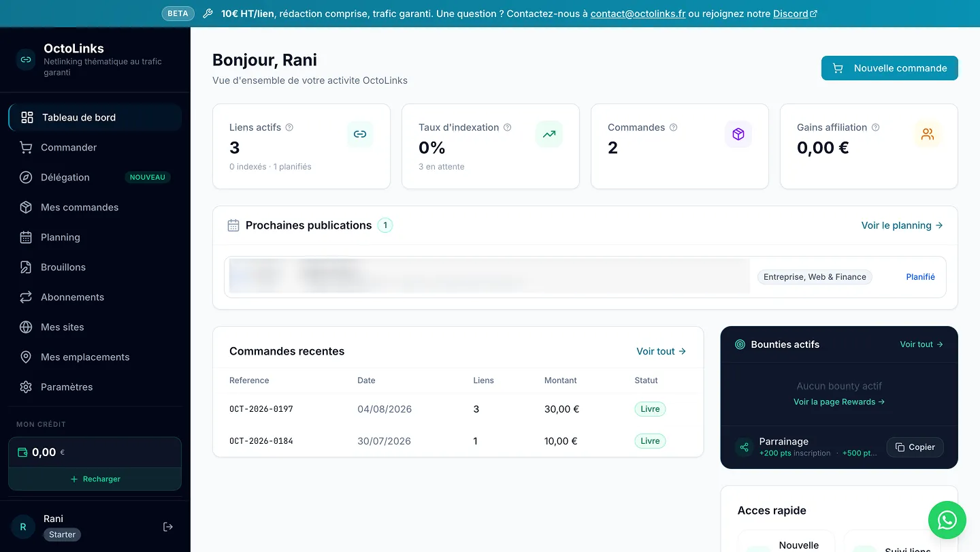
Task: Open Voir le planning link
Action: [x=902, y=225]
